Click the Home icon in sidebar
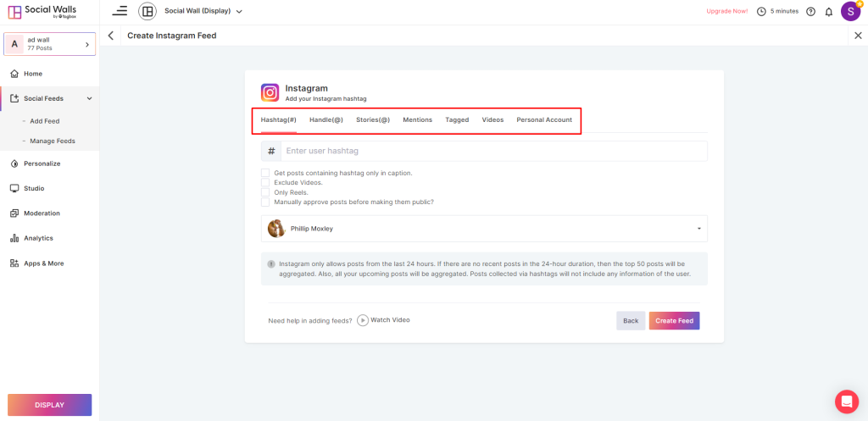This screenshot has width=868, height=421. pos(15,74)
